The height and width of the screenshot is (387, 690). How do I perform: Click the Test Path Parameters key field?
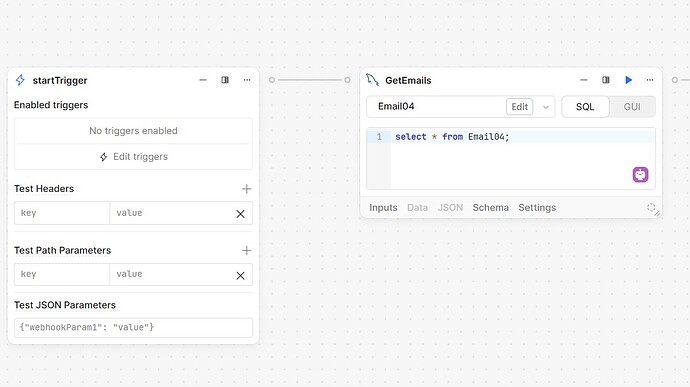(x=62, y=274)
